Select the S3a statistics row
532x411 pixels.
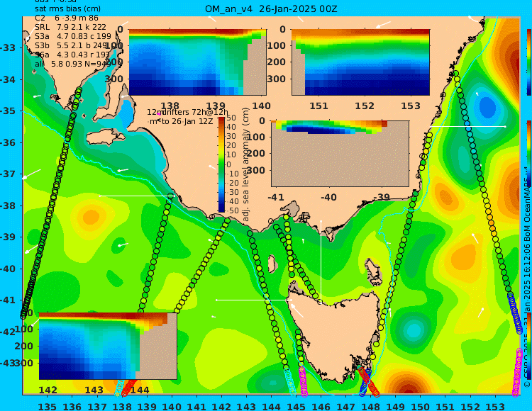click(72, 36)
